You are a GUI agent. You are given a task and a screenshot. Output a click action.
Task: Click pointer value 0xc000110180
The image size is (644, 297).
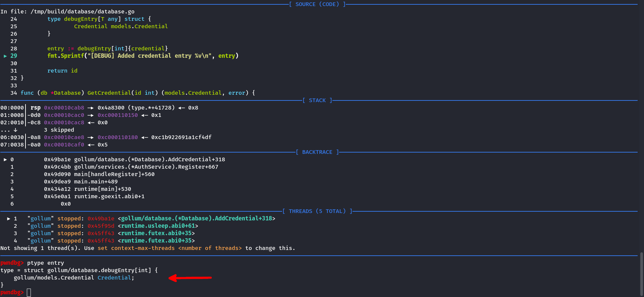point(118,137)
